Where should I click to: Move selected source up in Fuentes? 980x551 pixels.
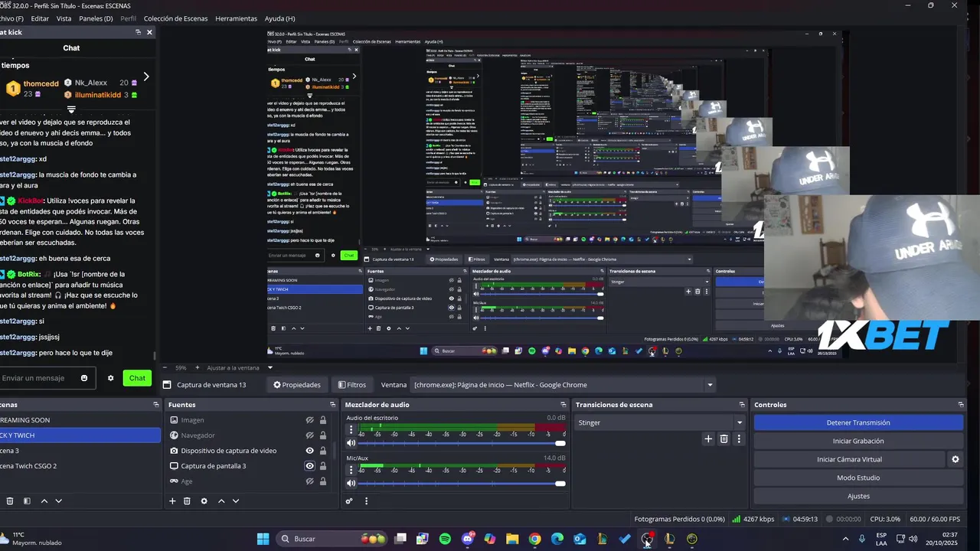[221, 501]
